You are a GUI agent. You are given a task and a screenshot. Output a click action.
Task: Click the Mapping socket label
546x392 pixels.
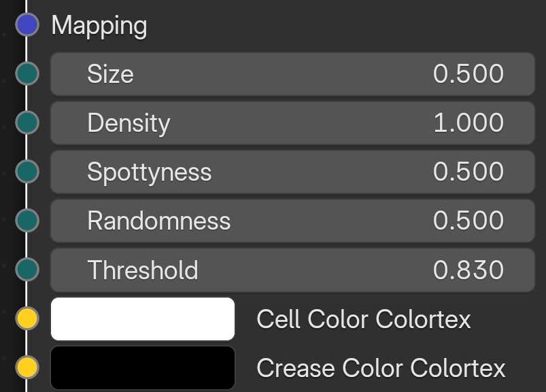[x=99, y=26]
